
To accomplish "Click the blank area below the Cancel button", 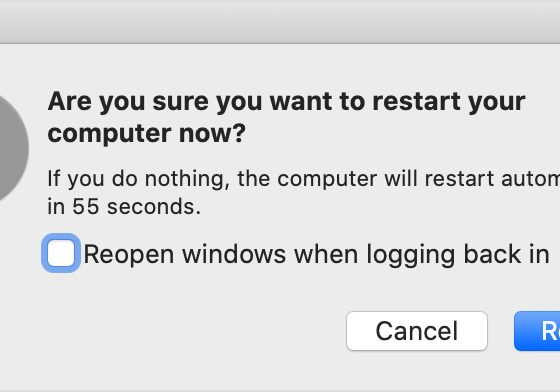I will click(x=417, y=370).
